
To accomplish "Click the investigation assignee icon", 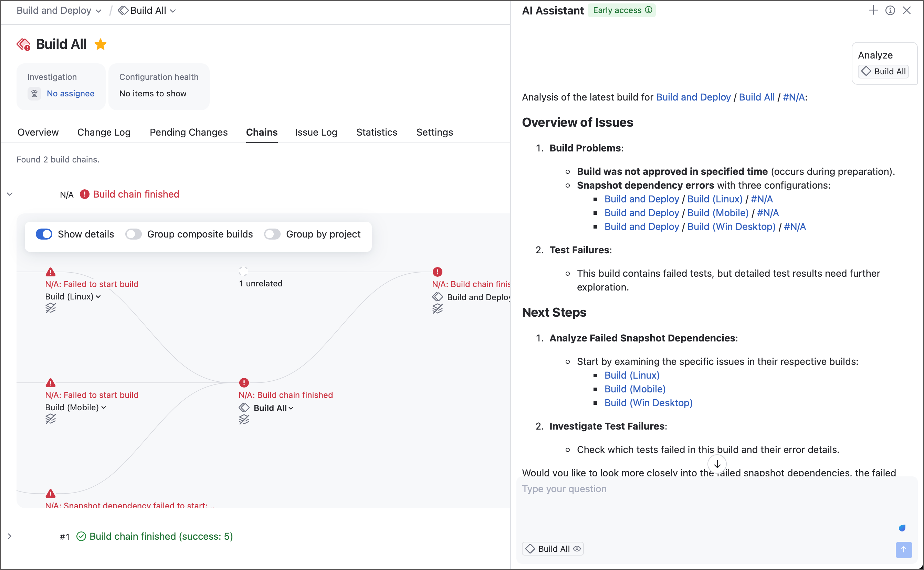I will (34, 94).
